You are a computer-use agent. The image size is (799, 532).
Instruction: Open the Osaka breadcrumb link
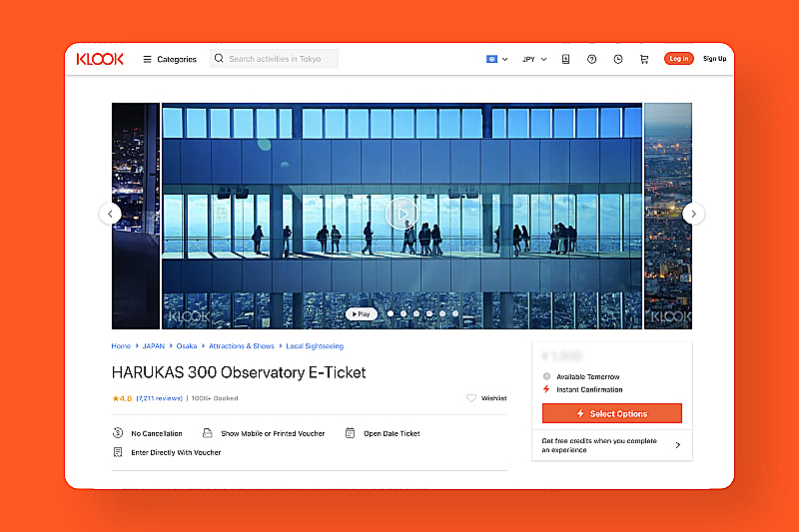pyautogui.click(x=187, y=346)
